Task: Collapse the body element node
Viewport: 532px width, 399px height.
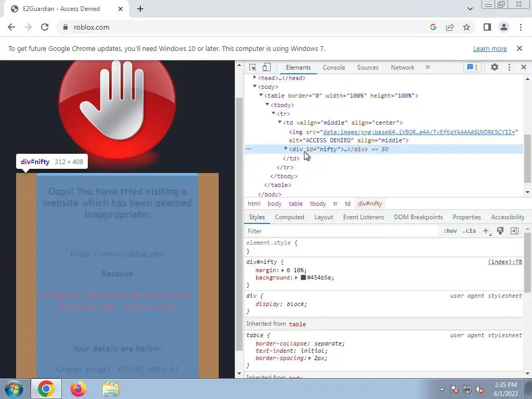Action: (x=255, y=86)
